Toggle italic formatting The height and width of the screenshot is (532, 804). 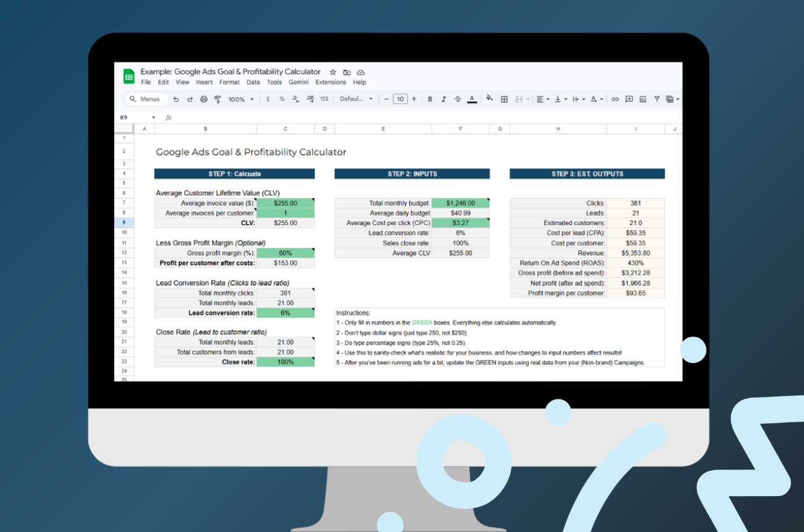[443, 99]
